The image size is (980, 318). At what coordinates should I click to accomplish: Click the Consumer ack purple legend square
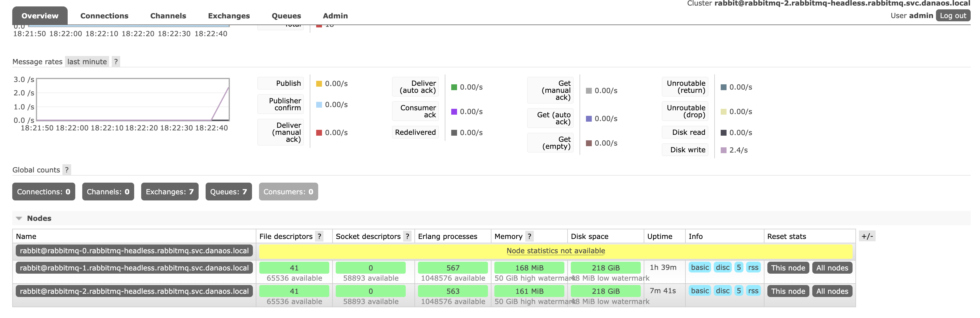pyautogui.click(x=454, y=112)
